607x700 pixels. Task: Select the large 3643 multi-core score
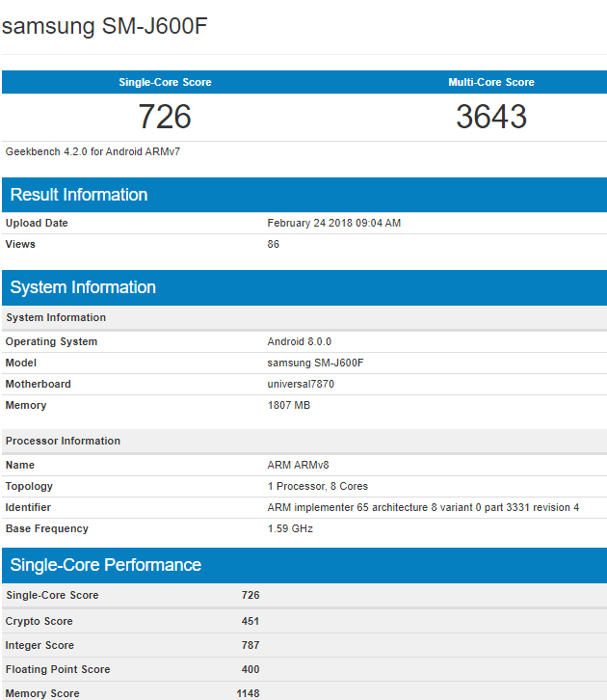pyautogui.click(x=490, y=117)
